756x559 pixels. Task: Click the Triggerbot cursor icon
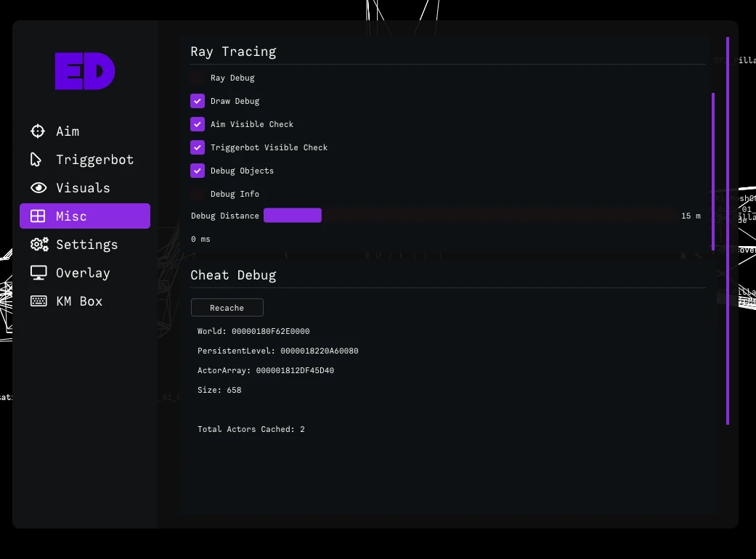pos(36,160)
